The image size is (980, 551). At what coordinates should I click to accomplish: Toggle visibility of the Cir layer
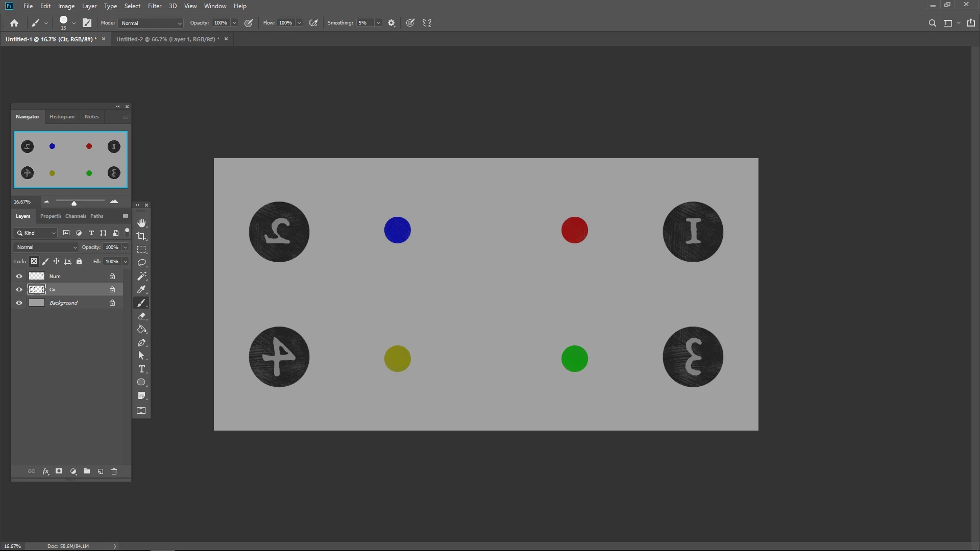click(19, 289)
